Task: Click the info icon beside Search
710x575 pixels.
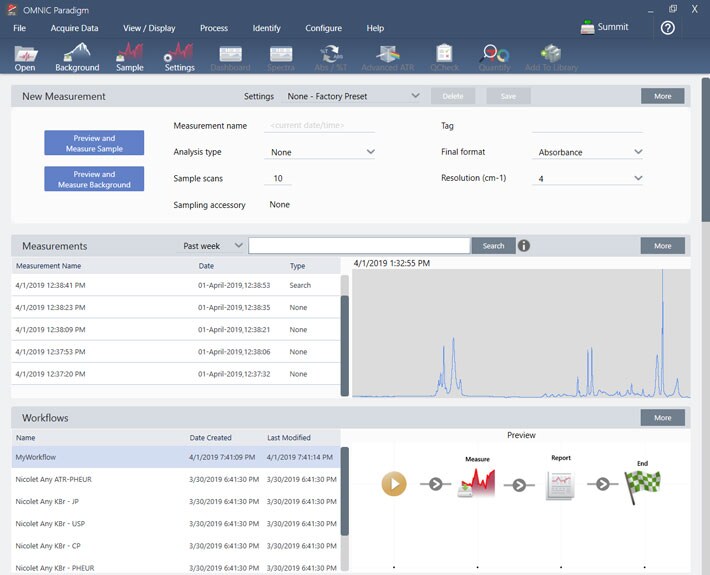Action: [x=524, y=245]
